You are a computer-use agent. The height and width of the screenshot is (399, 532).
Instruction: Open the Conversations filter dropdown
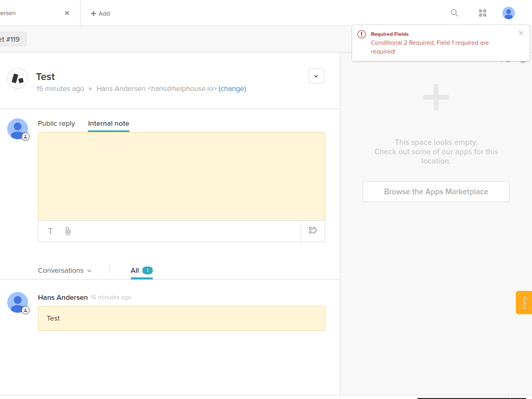[x=65, y=271]
